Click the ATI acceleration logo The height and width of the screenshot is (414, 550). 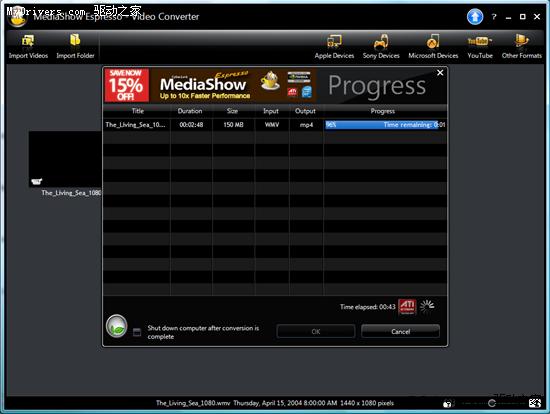(x=407, y=306)
